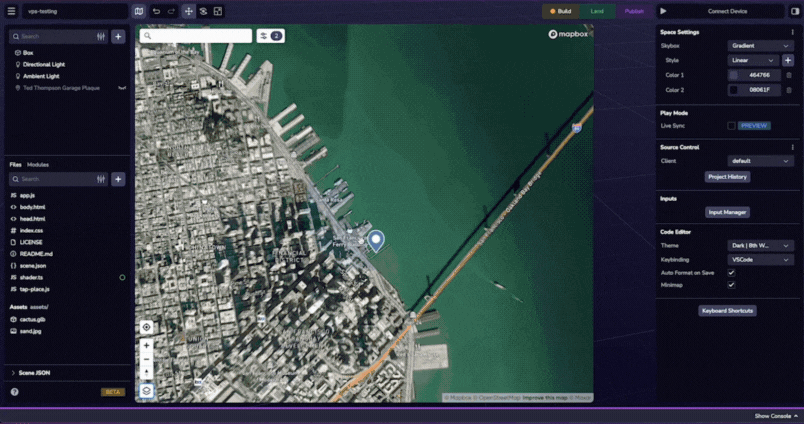
Task: Open the Keybinding VSCode dropdown
Action: 760,259
